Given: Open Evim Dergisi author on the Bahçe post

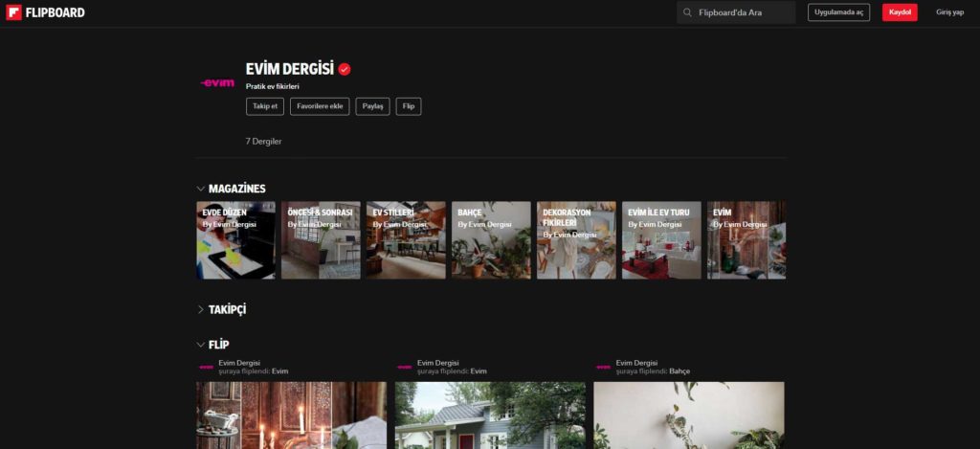Looking at the screenshot, I should click(636, 363).
